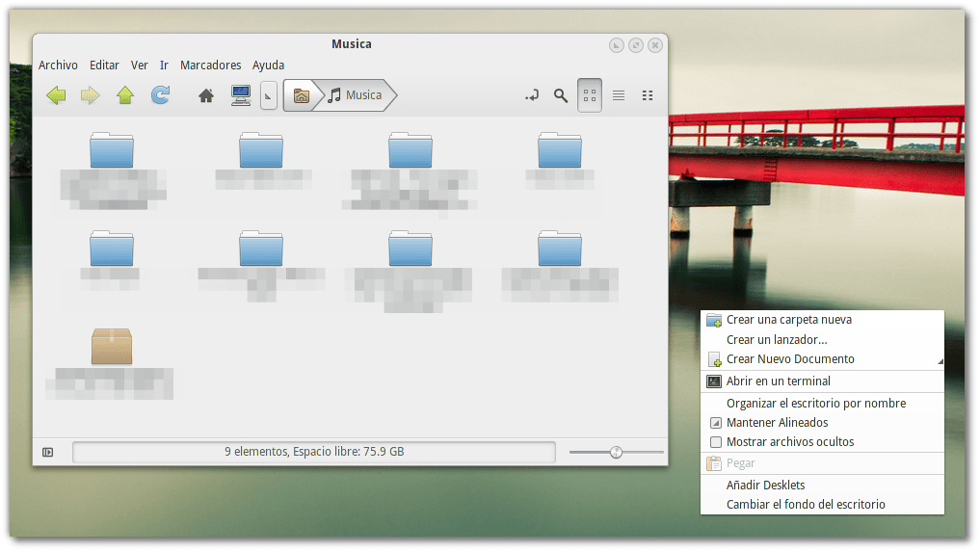Click the green Back arrow icon
The width and height of the screenshot is (980, 552).
56,95
